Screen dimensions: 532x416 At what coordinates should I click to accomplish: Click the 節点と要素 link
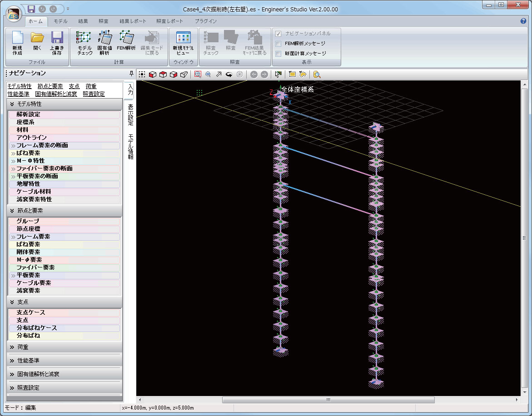tap(50, 86)
